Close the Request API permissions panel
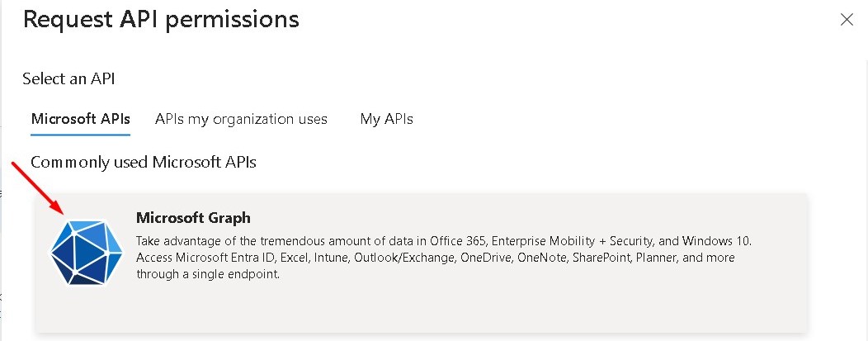 (847, 20)
